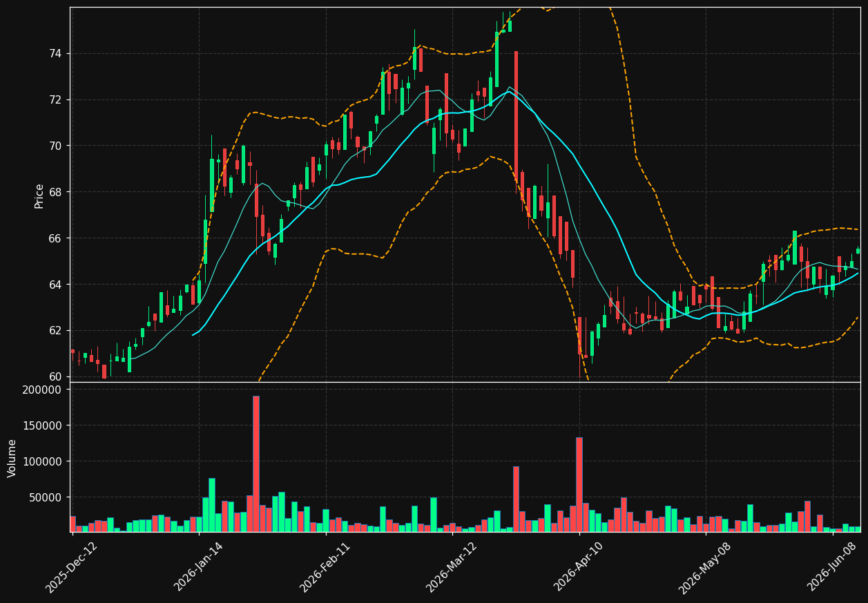Image resolution: width=868 pixels, height=603 pixels.
Task: Click the 2026-Jun-08 date label
Action: [832, 566]
